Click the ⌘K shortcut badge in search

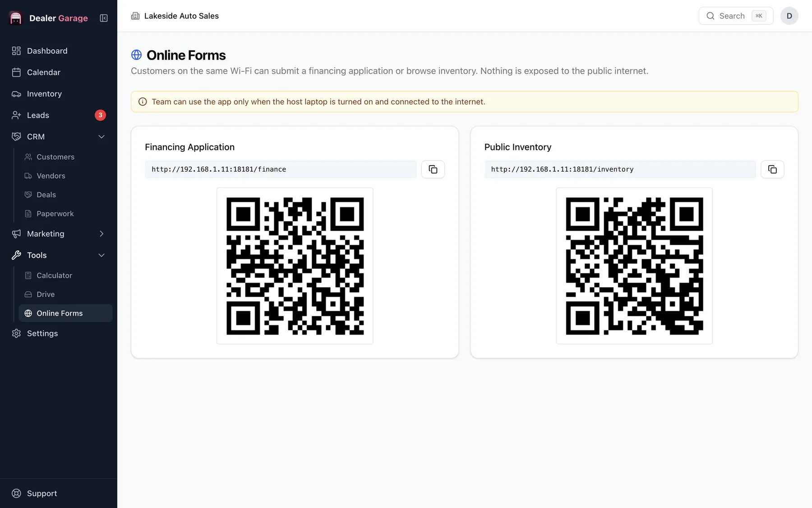759,16
